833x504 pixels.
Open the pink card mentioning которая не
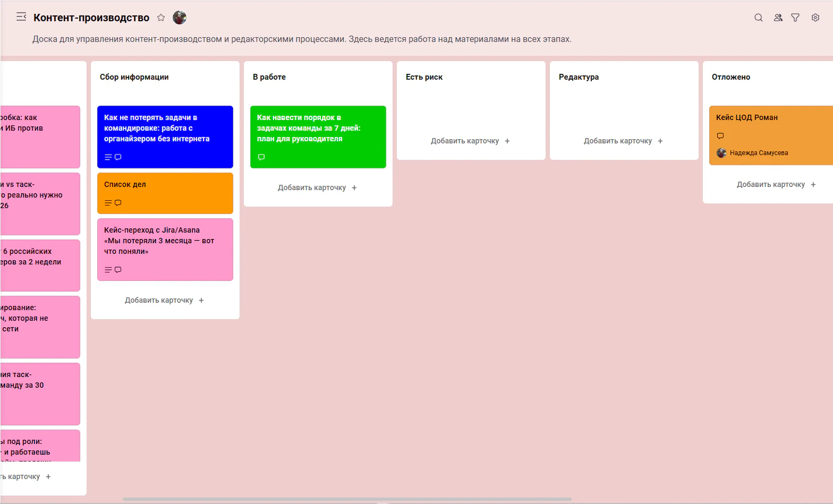[x=40, y=327]
